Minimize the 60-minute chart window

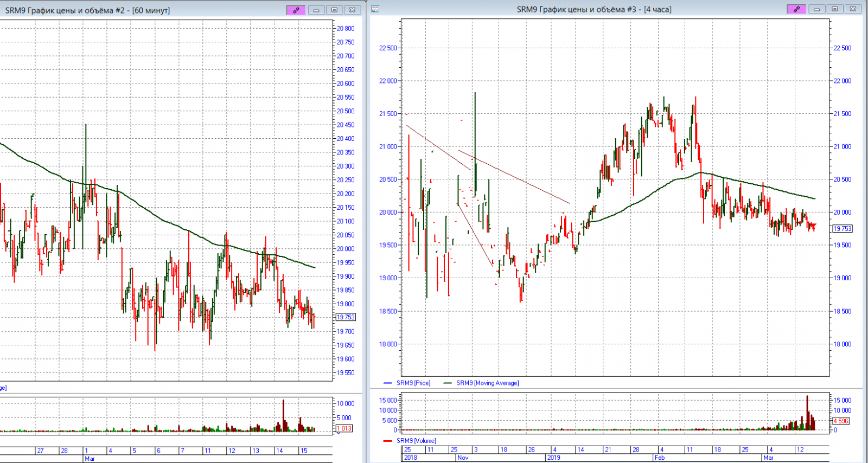(316, 10)
